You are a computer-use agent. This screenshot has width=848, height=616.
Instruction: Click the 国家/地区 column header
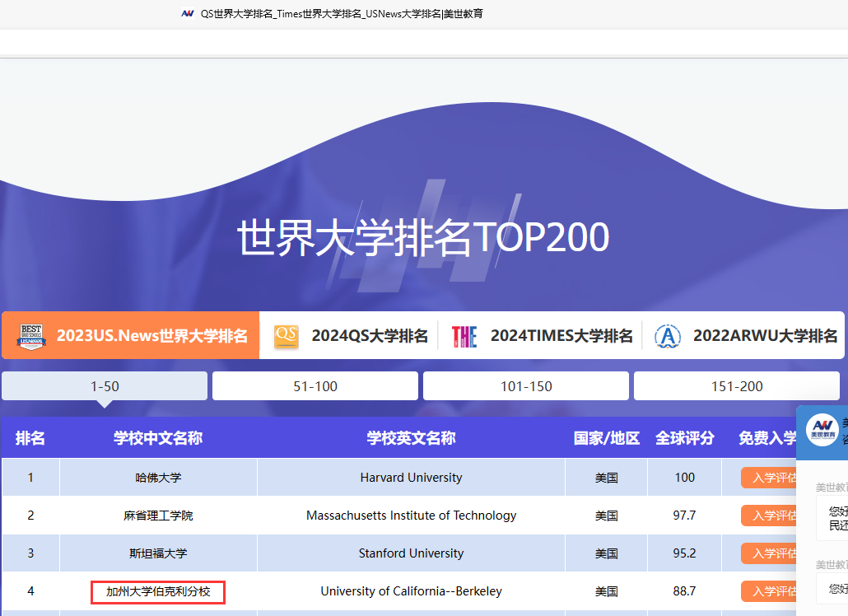(606, 438)
